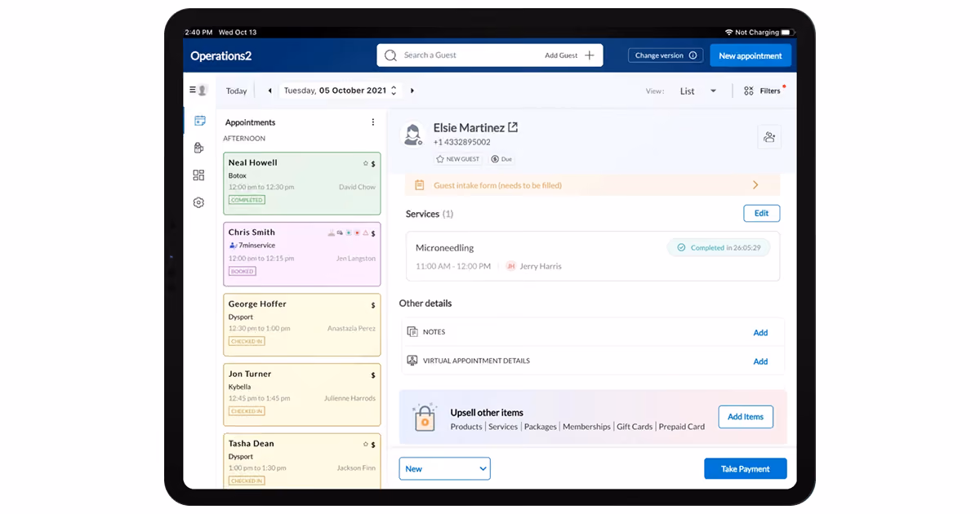Click Elsie Martinez guest avatar

(413, 135)
